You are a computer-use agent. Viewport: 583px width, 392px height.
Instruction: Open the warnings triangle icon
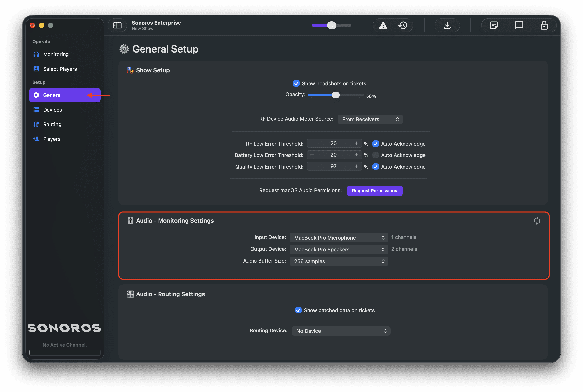(x=383, y=26)
